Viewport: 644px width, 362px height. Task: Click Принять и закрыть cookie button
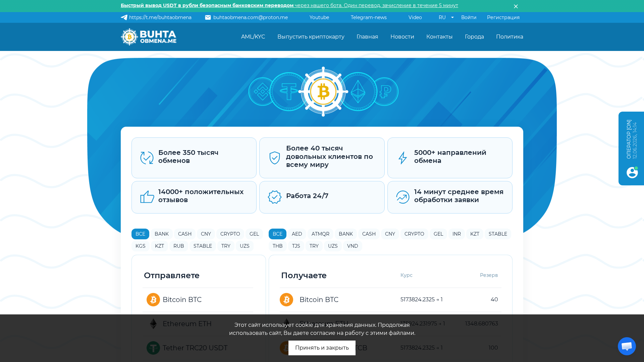coord(322,348)
